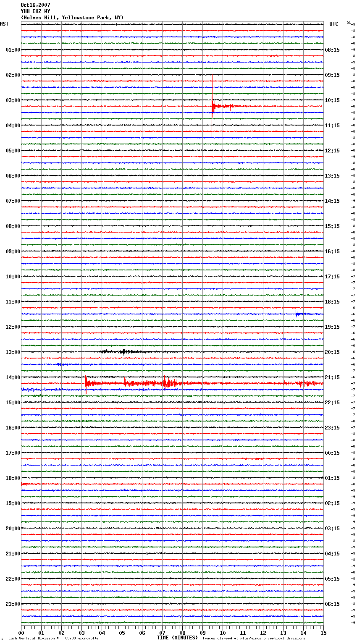Viewport: 357px width, 644px height.
Task: Click the date text 'Oct16,2007'
Action: coord(35,5)
